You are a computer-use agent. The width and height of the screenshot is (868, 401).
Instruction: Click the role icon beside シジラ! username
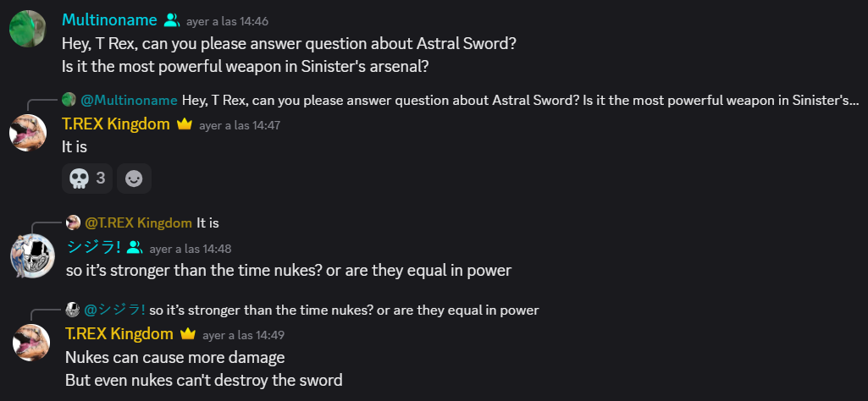click(135, 248)
